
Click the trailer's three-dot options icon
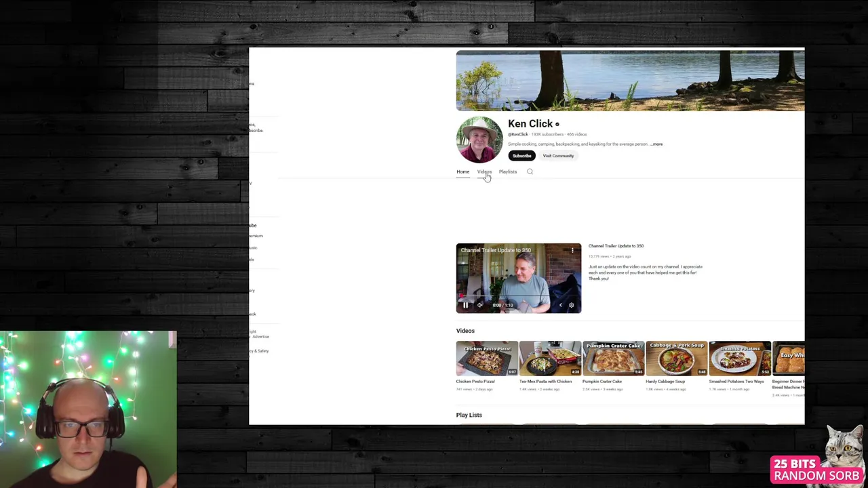[x=572, y=250]
